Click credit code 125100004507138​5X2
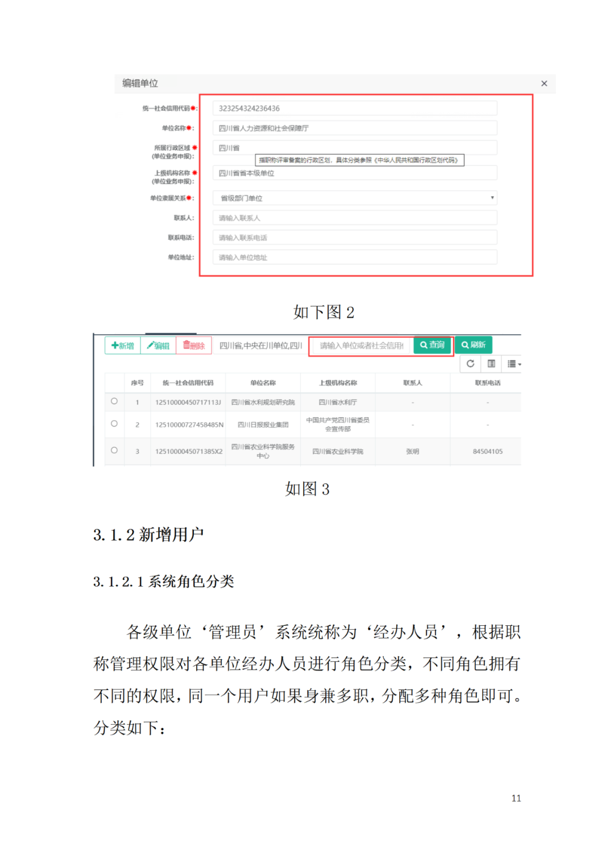This screenshot has width=614, height=868. click(189, 451)
